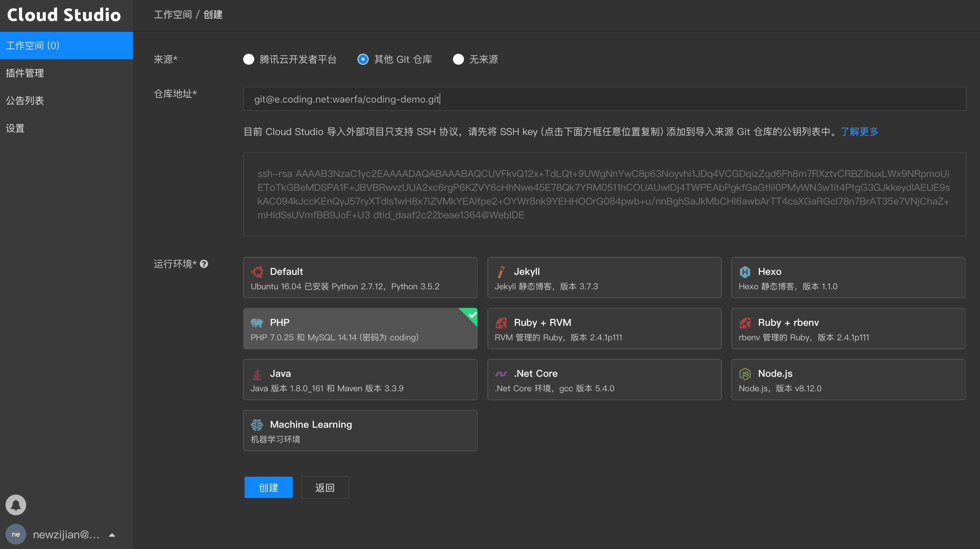Click the 工作空间 breadcrumb link
This screenshot has width=980, height=549.
tap(173, 14)
